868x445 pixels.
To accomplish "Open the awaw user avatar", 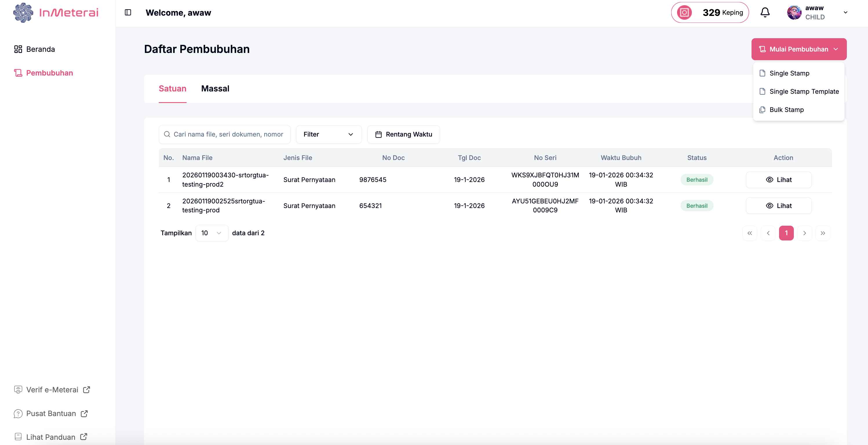I will 794,12.
